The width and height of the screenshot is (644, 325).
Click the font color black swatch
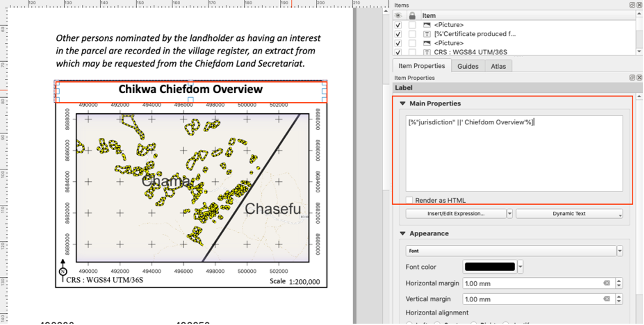(x=490, y=266)
